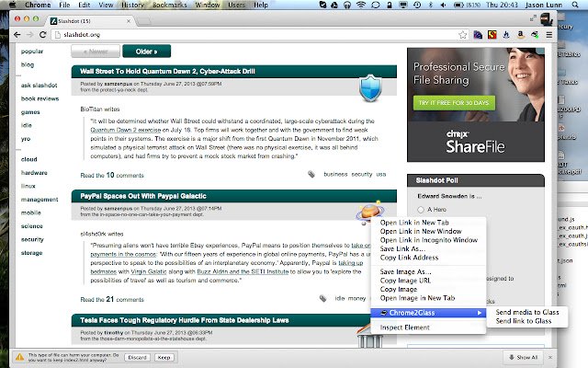Click the « Newer button
Screen dimensions: 588x368
click(x=96, y=52)
